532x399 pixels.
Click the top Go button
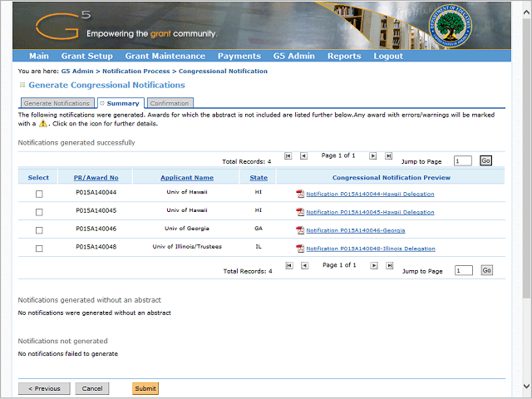[x=485, y=160]
